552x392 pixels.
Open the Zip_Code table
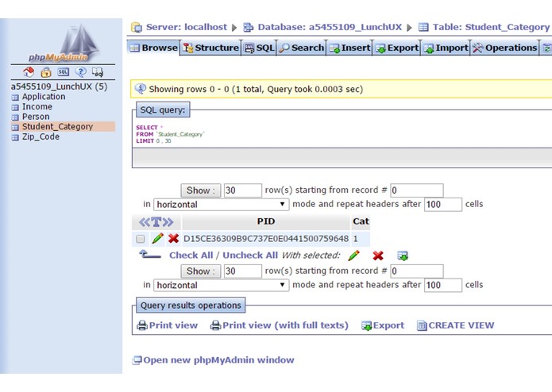click(41, 136)
